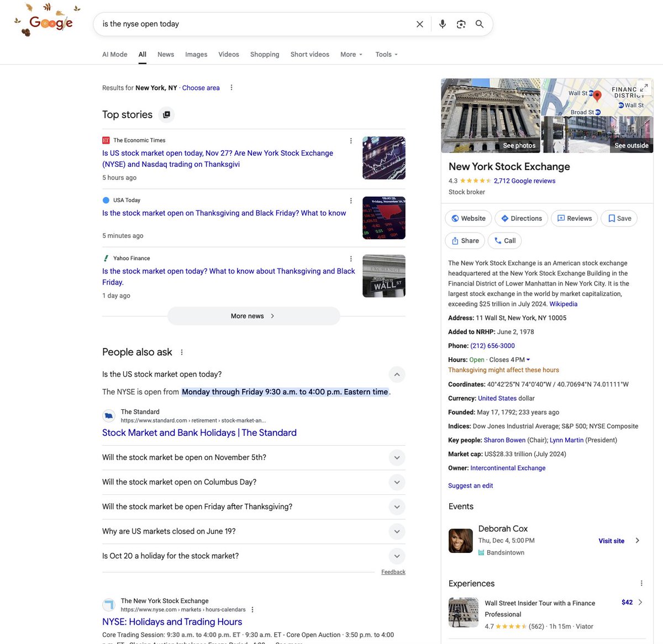Viewport: 663px width, 644px height.
Task: Open the Website button in knowledge panel
Action: (x=469, y=218)
